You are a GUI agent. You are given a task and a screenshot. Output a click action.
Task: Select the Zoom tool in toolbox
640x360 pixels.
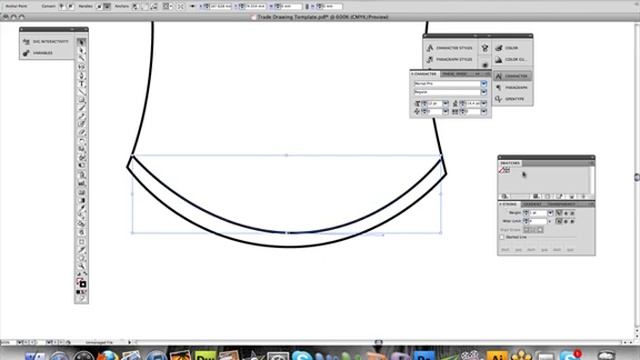(82, 266)
